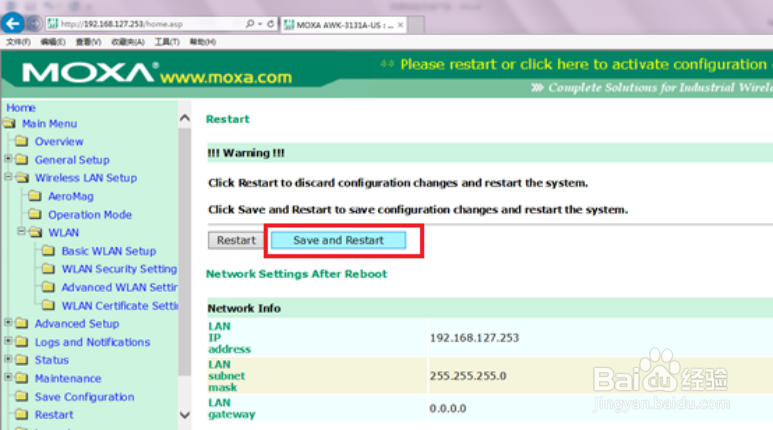Click the Save Configuration folder icon
This screenshot has width=773, height=430.
(22, 396)
